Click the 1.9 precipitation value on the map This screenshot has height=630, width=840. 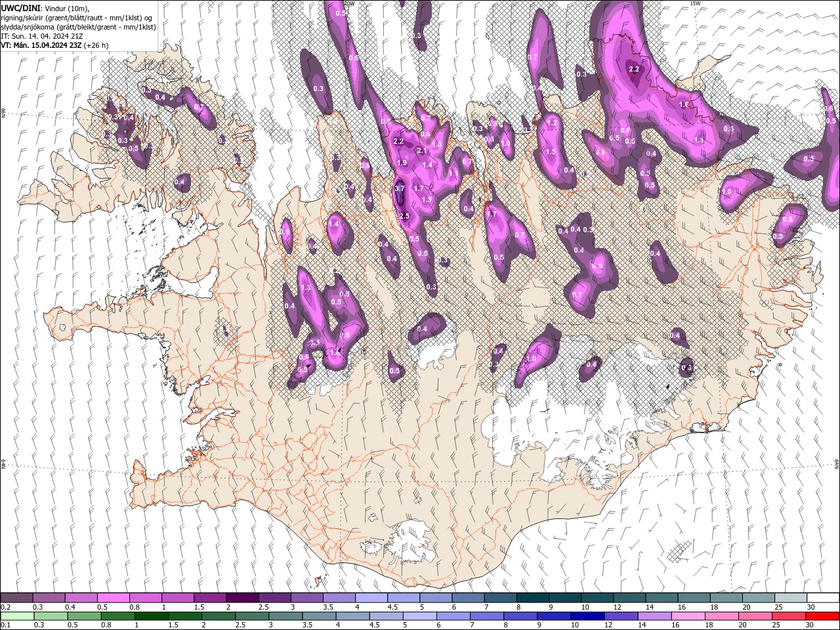402,163
